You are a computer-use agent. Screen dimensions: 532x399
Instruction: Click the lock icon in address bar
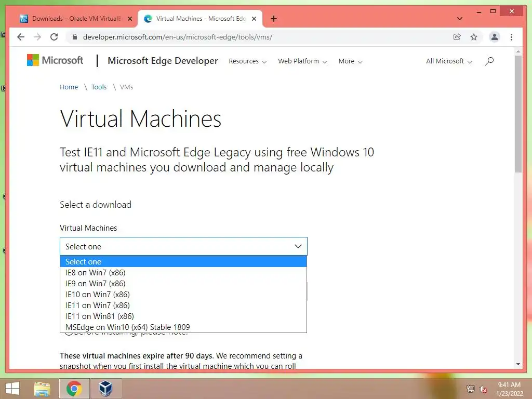75,37
